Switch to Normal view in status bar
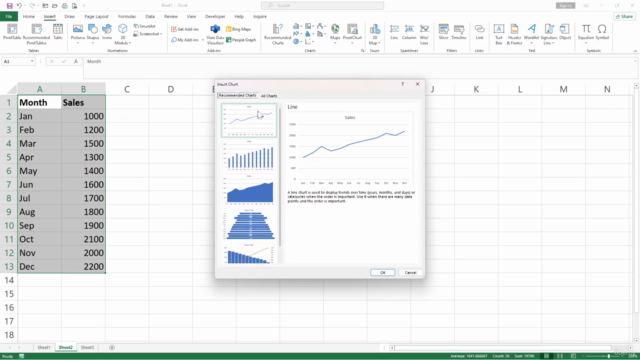Screen dimensions: 640x360 (546, 356)
